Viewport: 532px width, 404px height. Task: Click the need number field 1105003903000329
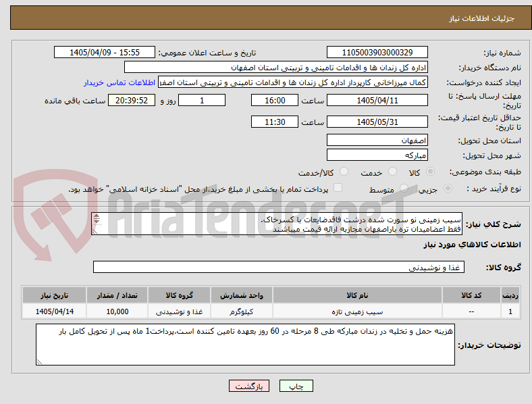pyautogui.click(x=377, y=52)
